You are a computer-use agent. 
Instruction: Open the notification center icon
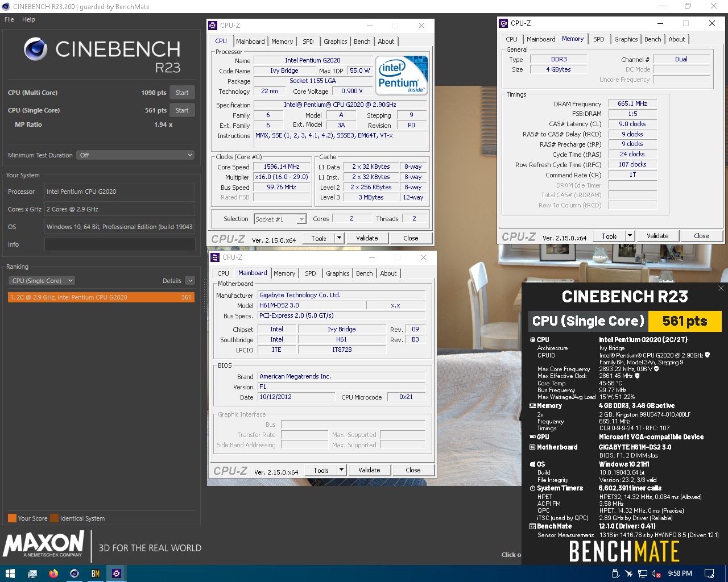(x=709, y=573)
